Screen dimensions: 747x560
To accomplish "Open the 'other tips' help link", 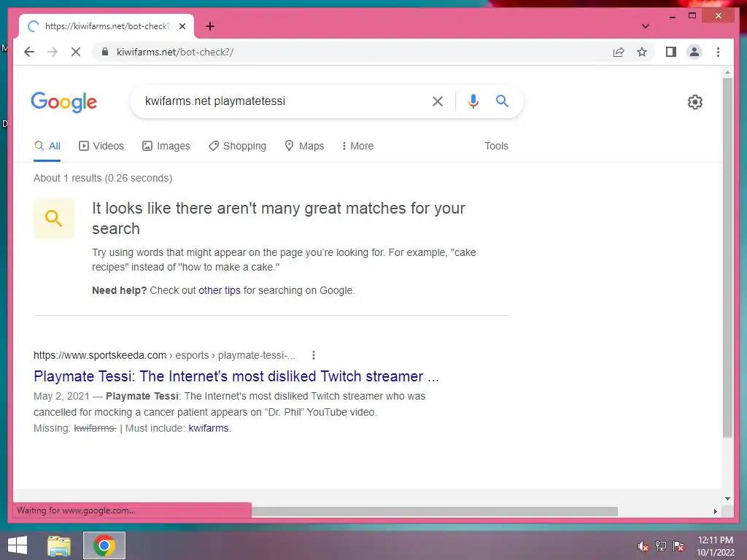I will (x=219, y=290).
